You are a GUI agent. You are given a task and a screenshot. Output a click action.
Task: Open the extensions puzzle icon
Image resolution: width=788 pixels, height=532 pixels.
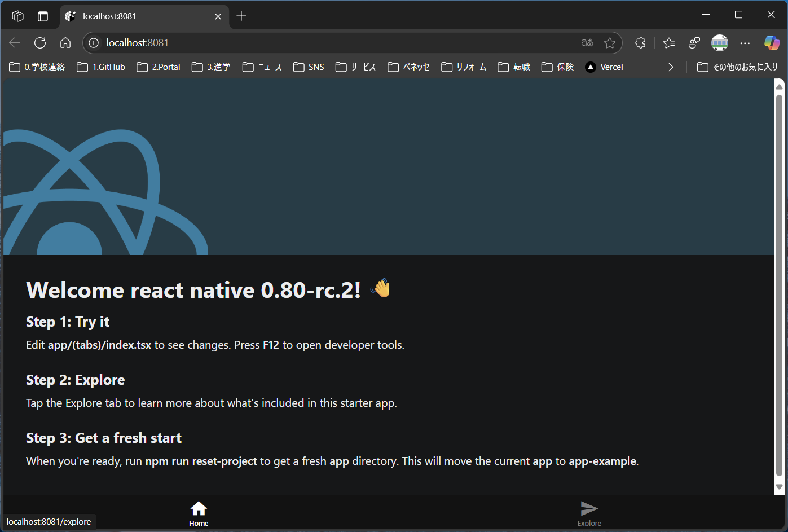(x=640, y=43)
